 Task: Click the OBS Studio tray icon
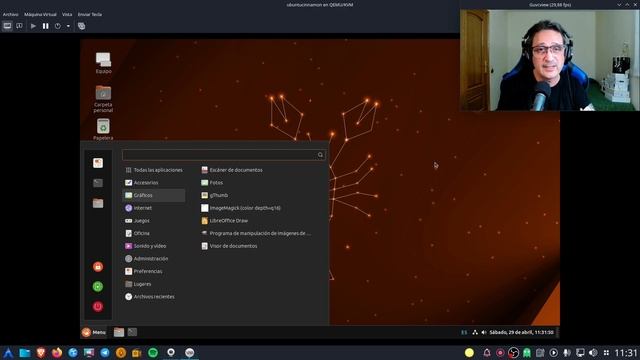click(x=513, y=353)
